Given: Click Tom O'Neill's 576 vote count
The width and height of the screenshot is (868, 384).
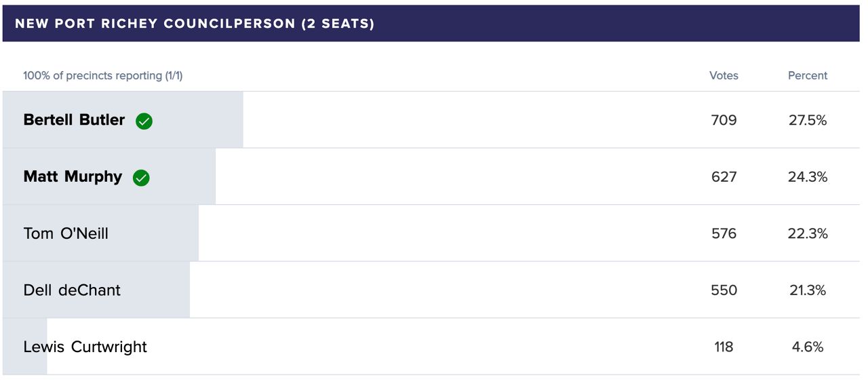Looking at the screenshot, I should coord(724,233).
